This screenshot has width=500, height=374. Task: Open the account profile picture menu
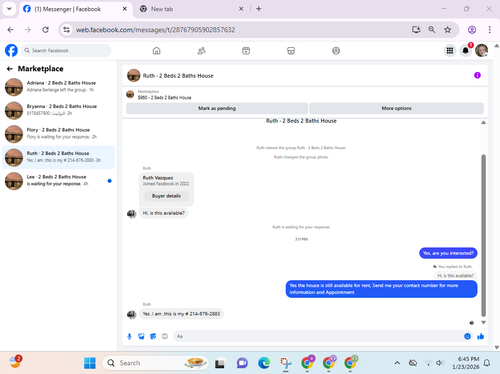(481, 51)
